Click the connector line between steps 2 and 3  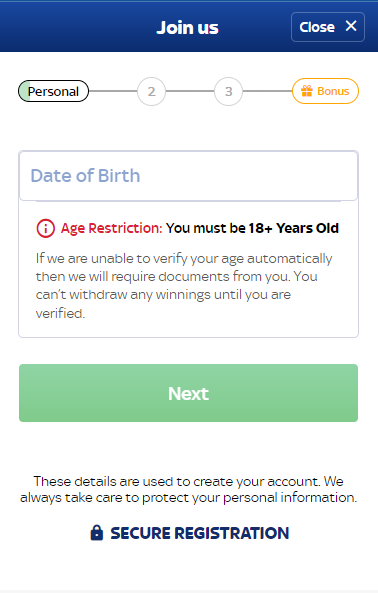click(190, 91)
